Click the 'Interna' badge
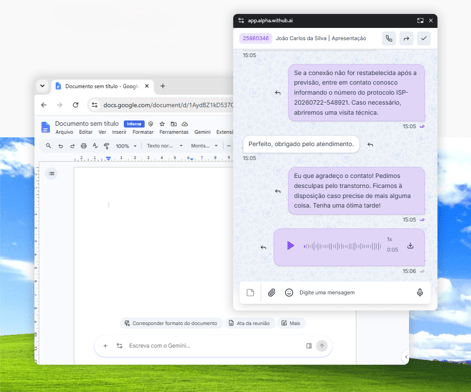The height and width of the screenshot is (392, 471). click(x=134, y=124)
